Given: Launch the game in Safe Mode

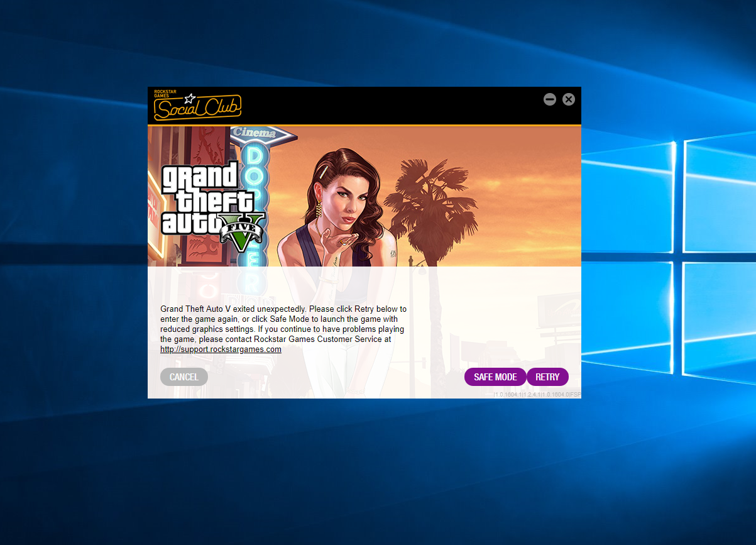Looking at the screenshot, I should (x=495, y=377).
